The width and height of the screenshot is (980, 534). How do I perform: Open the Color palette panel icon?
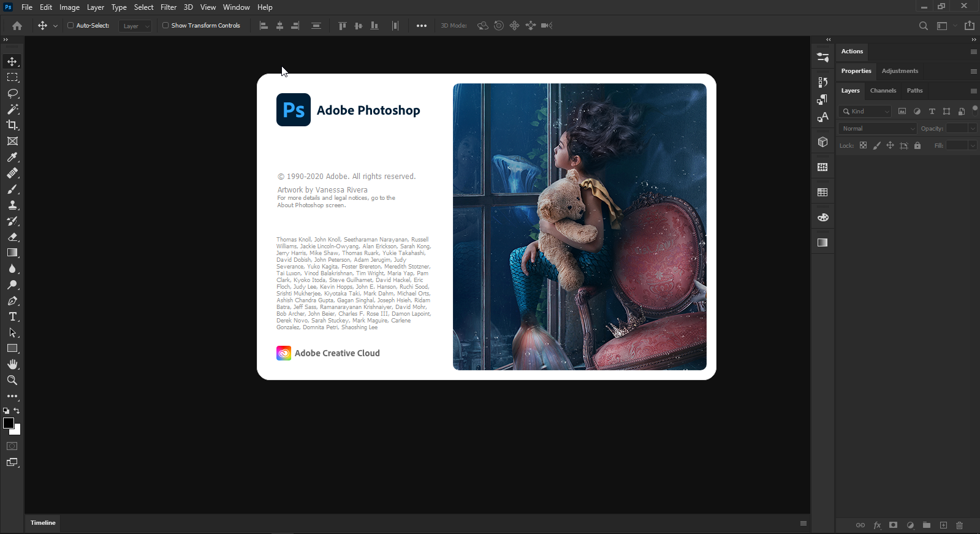822,218
